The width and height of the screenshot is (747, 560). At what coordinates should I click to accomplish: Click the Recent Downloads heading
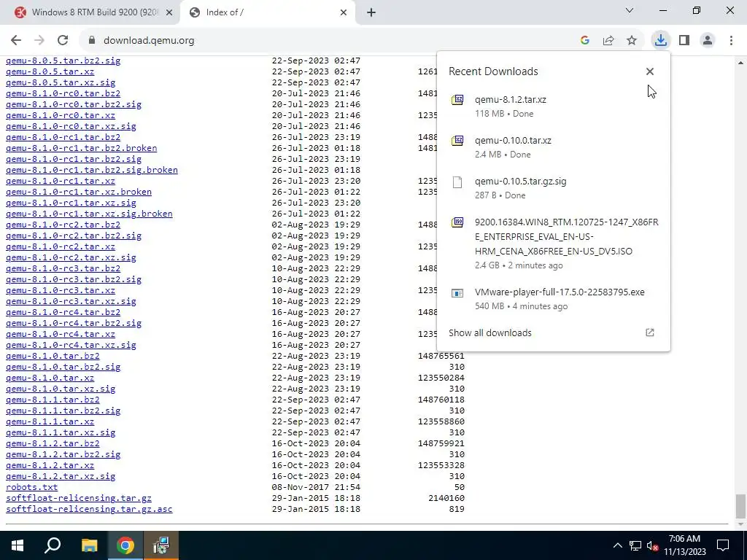pos(493,71)
